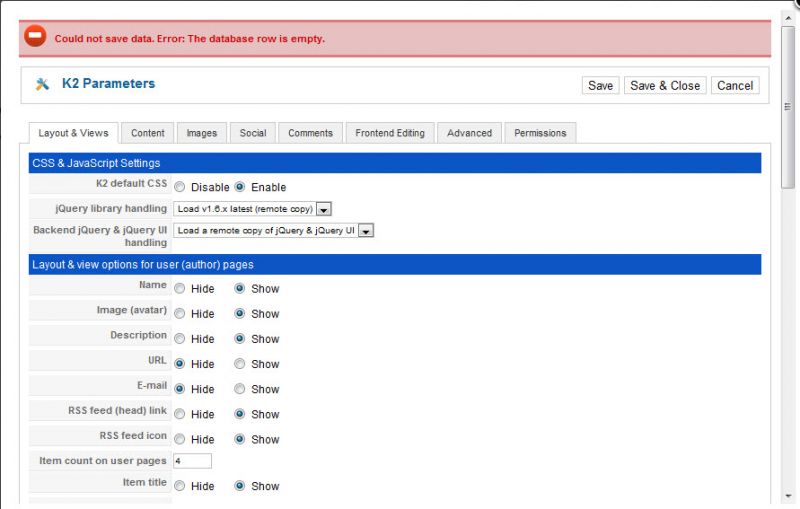Set URL option to Hide

pos(180,364)
